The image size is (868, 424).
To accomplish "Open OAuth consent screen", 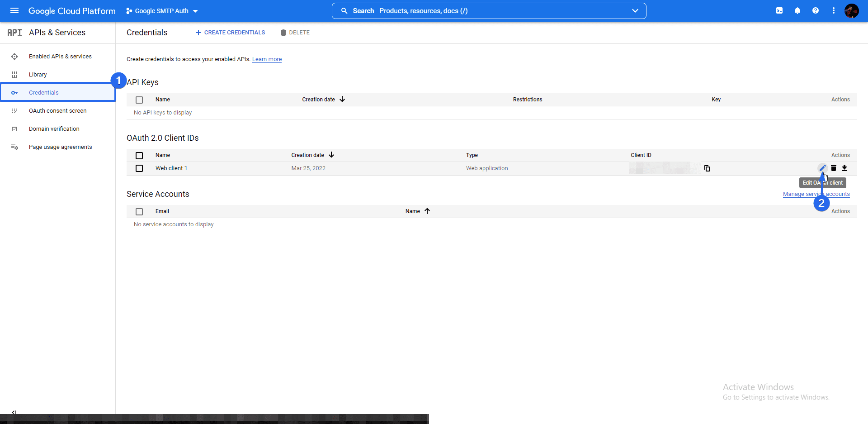I will (x=57, y=111).
